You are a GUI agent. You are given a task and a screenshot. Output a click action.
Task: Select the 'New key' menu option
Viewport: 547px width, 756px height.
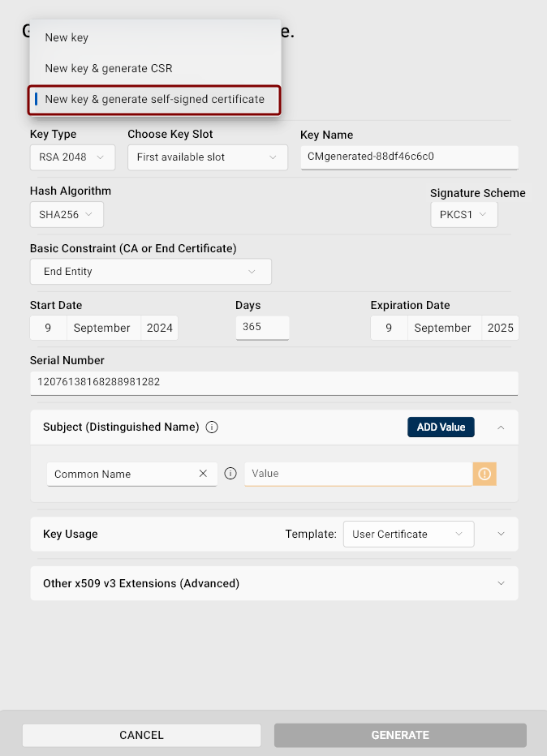pos(67,37)
